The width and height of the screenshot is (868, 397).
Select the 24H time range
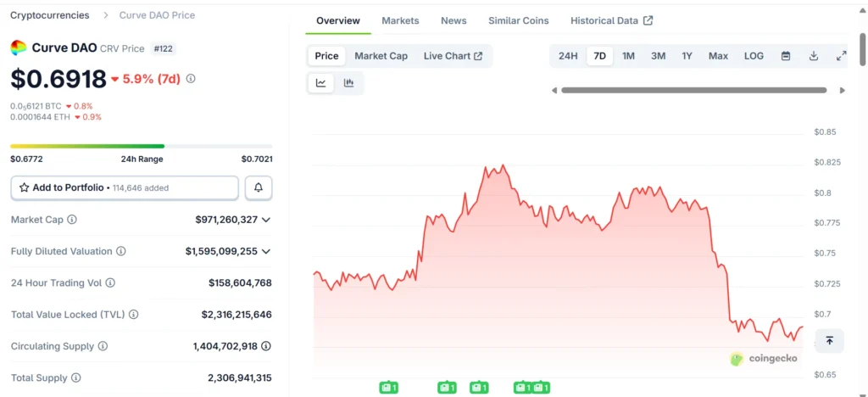tap(568, 56)
